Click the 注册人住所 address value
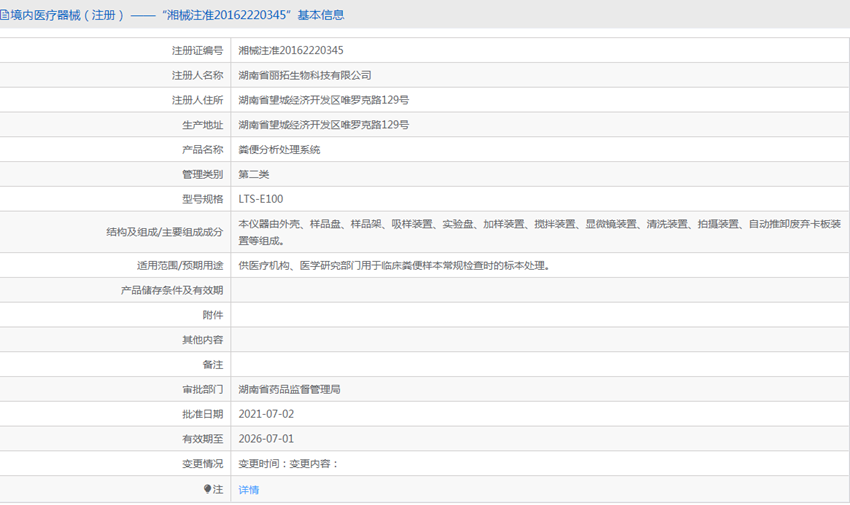This screenshot has height=505, width=850. tap(323, 100)
